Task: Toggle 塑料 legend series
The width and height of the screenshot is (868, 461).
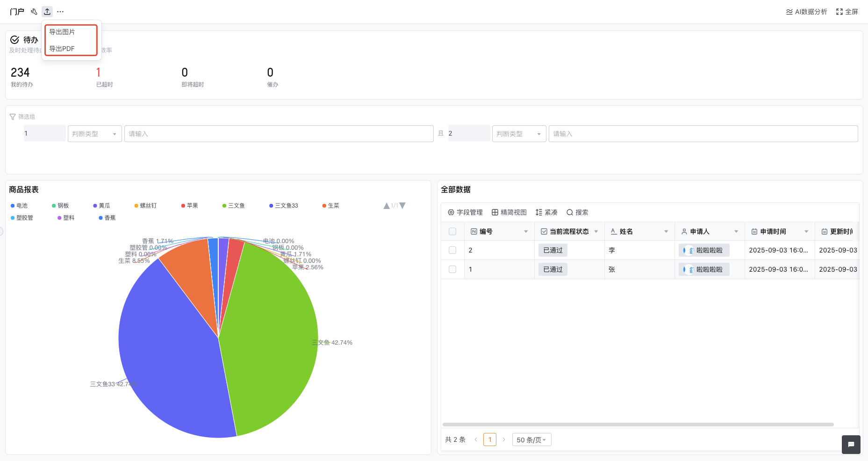Action: click(x=66, y=218)
